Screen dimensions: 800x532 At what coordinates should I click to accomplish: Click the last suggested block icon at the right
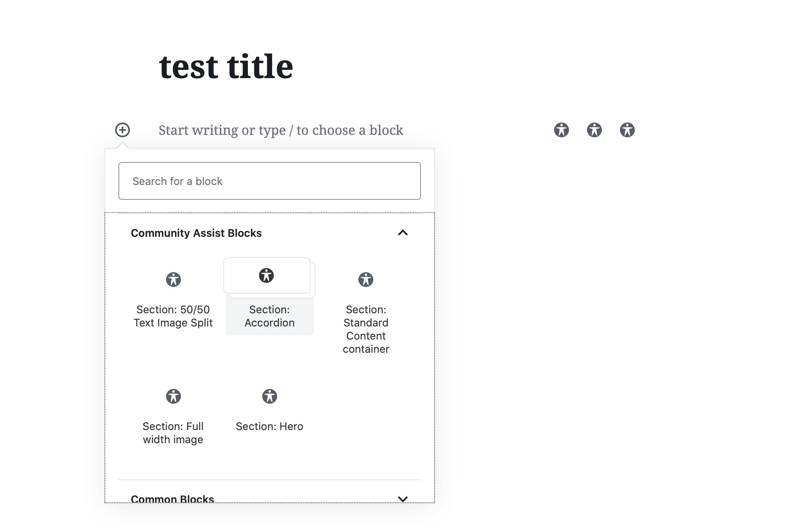(627, 130)
